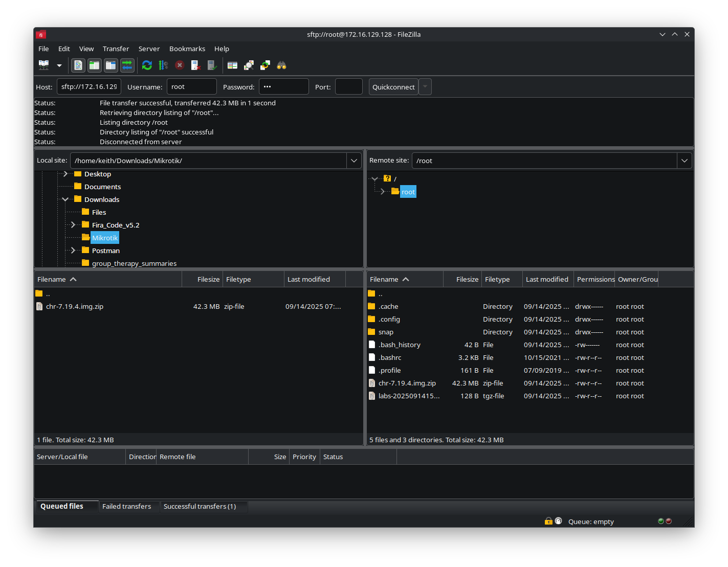Collapse the remote root slash node
Image resolution: width=728 pixels, height=567 pixels.
pyautogui.click(x=374, y=179)
